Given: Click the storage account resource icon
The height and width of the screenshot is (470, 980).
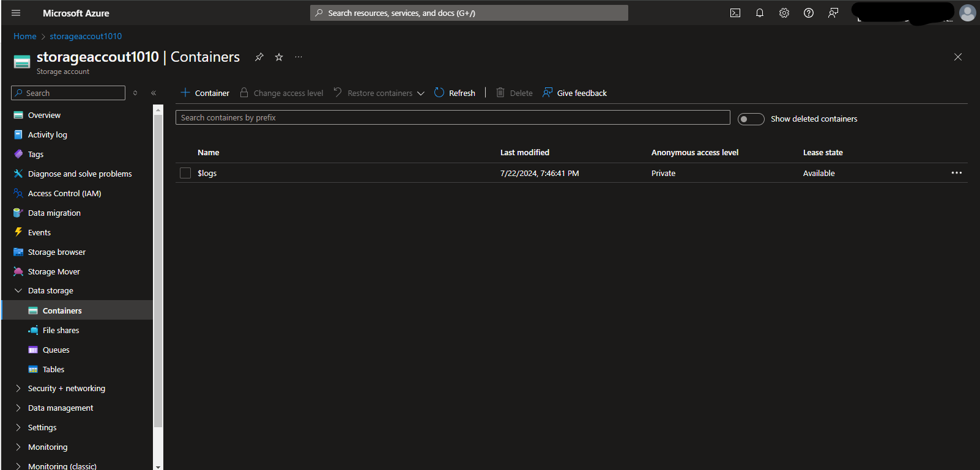Looking at the screenshot, I should [22, 62].
